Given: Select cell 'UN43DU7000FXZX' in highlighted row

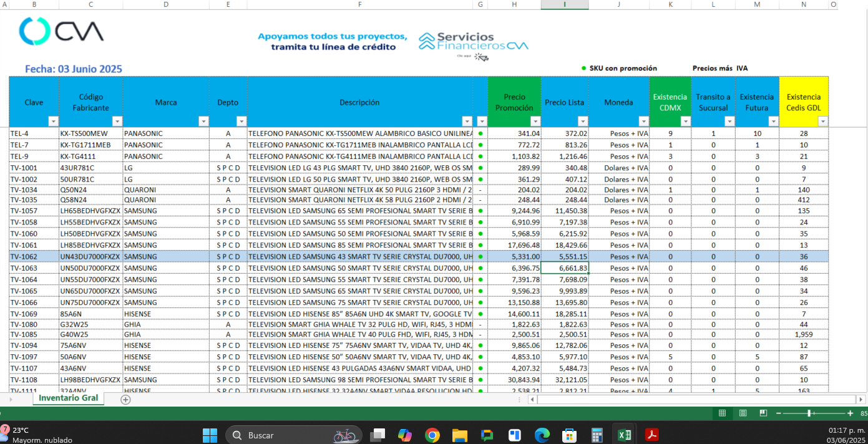Looking at the screenshot, I should coord(91,256).
